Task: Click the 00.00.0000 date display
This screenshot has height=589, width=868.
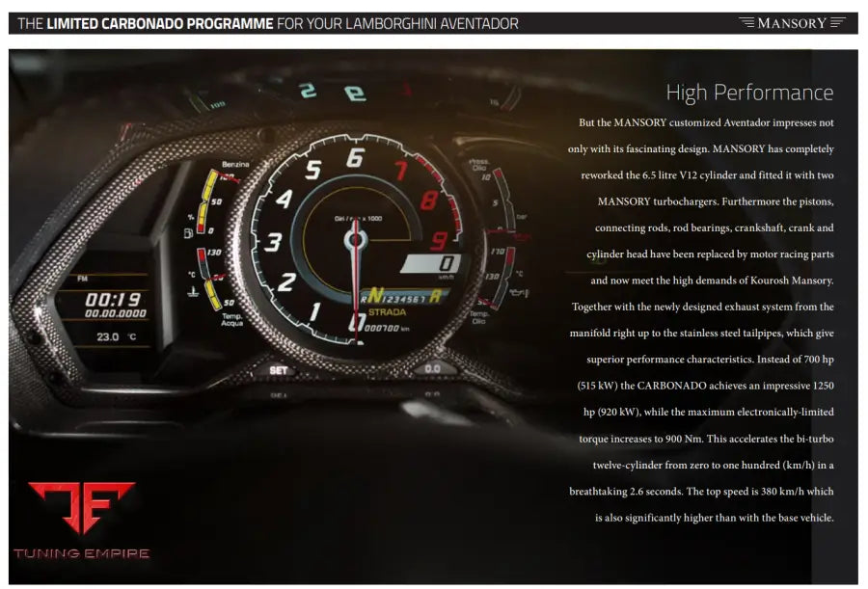Action: pyautogui.click(x=116, y=313)
